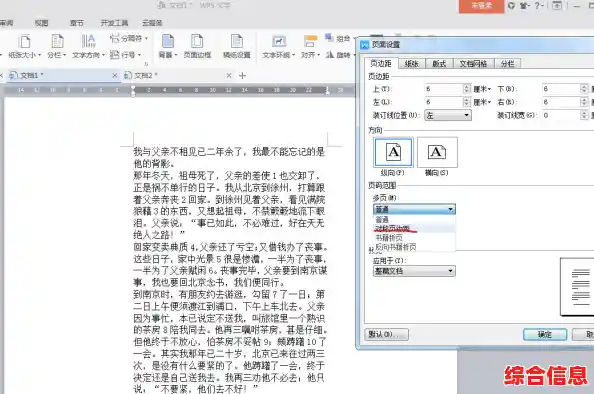Switch to the 文档2 document tab

(x=178, y=75)
